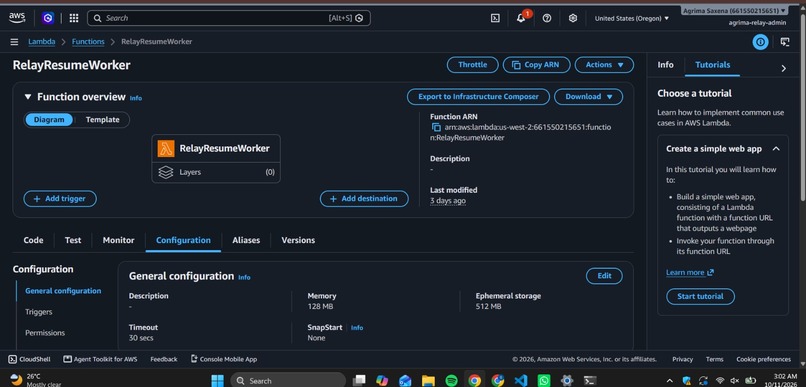Screen dimensions: 806x387
Task: Collapse the Function overview section
Action: click(28, 97)
